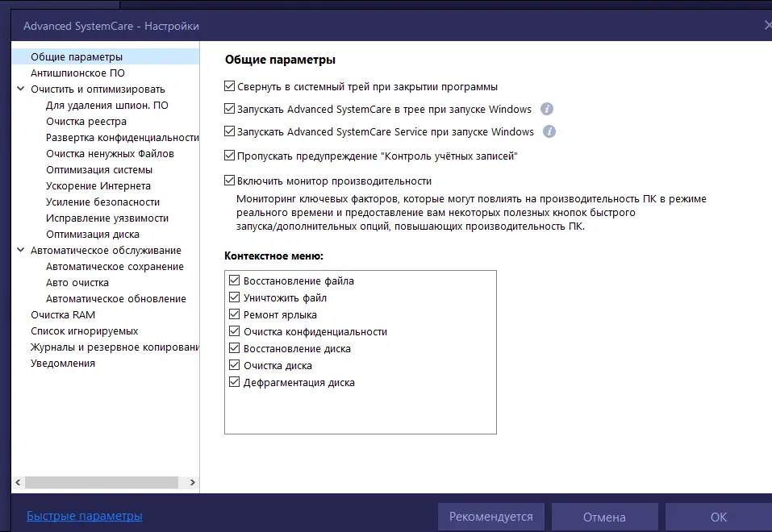Screen dimensions: 772x532
Task: Click the sidebar scrollbar right arrow
Action: pyautogui.click(x=193, y=482)
